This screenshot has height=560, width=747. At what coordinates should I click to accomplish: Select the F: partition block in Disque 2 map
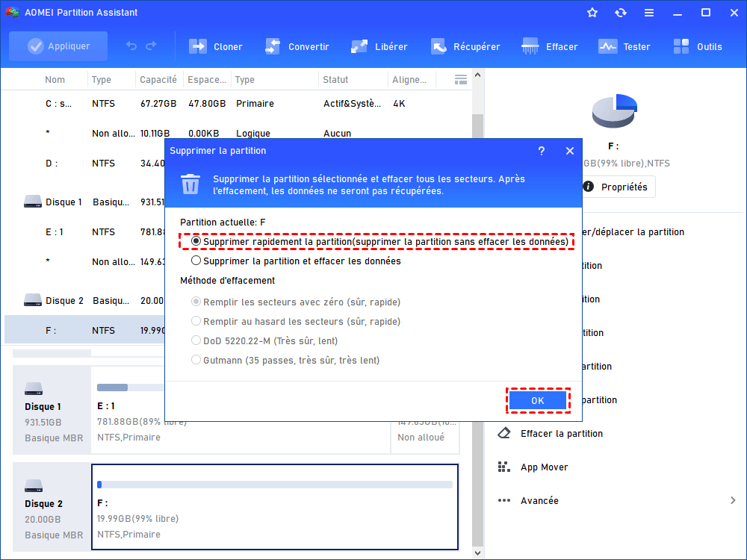(x=275, y=507)
